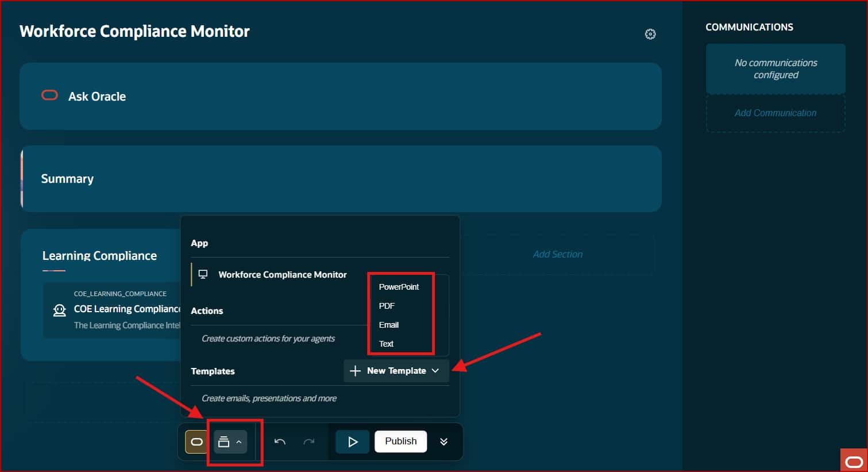This screenshot has width=868, height=472.
Task: Click the Templates heading in popup
Action: coord(213,371)
